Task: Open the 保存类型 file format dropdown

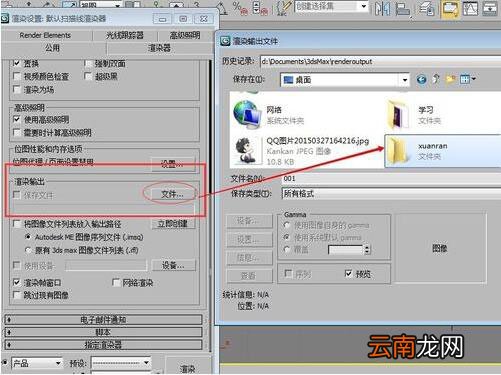Action: (391, 193)
